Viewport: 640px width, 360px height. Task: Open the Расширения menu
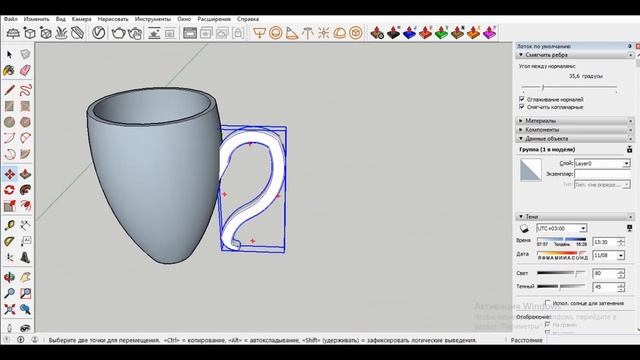[x=214, y=19]
